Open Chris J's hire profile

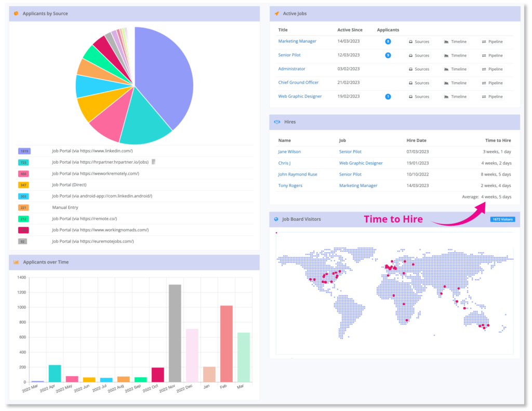(284, 163)
